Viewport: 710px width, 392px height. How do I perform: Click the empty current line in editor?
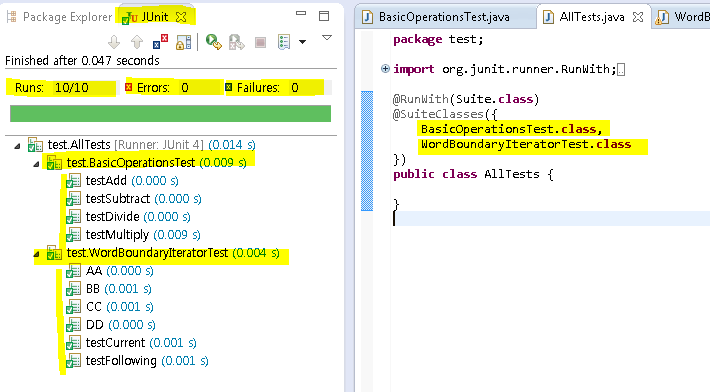(x=552, y=219)
